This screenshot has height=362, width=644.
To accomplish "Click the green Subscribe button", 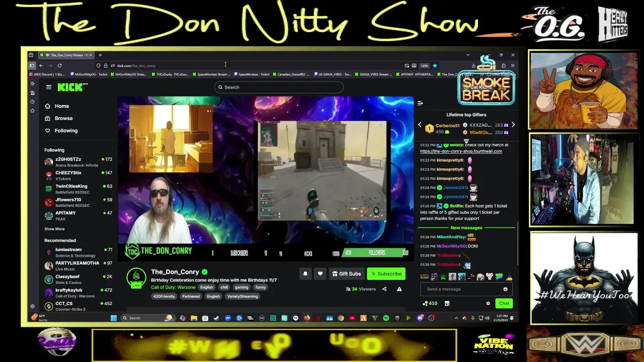I will 386,274.
